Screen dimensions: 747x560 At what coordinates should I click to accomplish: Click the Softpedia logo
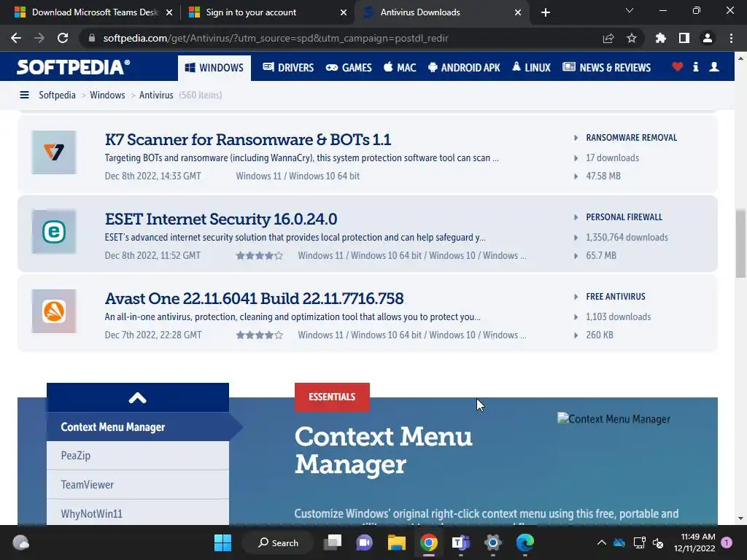[x=74, y=67]
